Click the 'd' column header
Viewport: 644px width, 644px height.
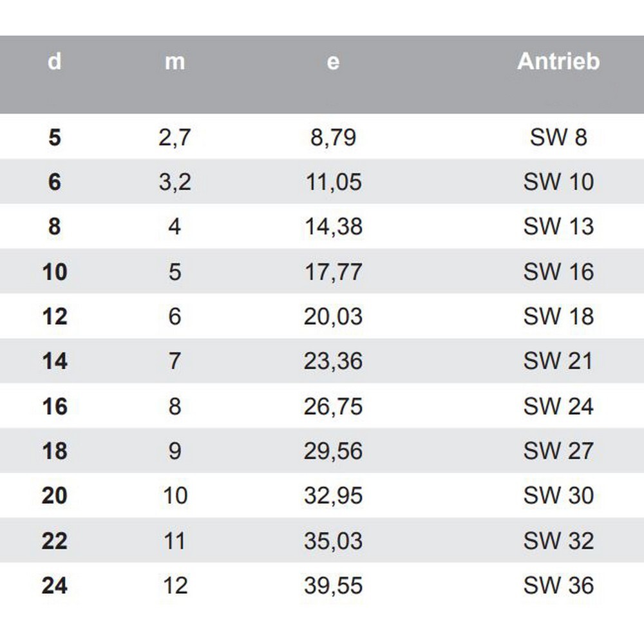point(55,62)
